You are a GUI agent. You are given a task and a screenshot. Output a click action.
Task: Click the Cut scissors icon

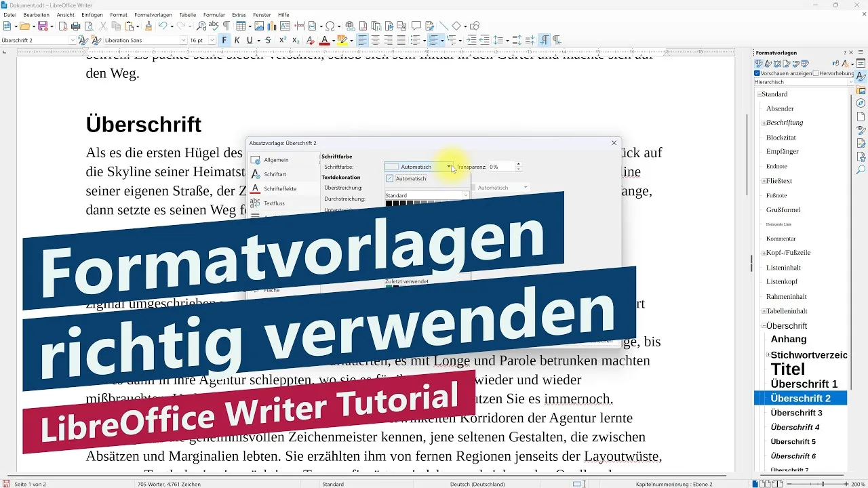click(103, 26)
